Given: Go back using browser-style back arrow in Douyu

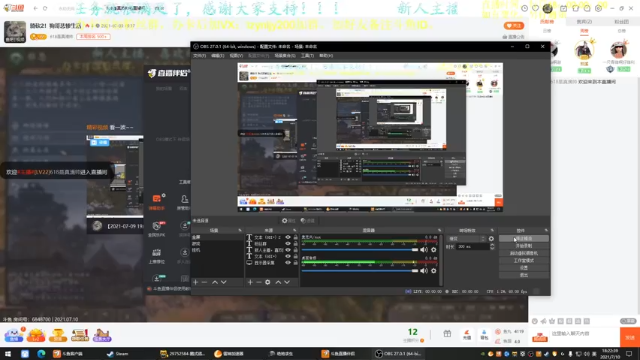Looking at the screenshot, I should pyautogui.click(x=36, y=8).
